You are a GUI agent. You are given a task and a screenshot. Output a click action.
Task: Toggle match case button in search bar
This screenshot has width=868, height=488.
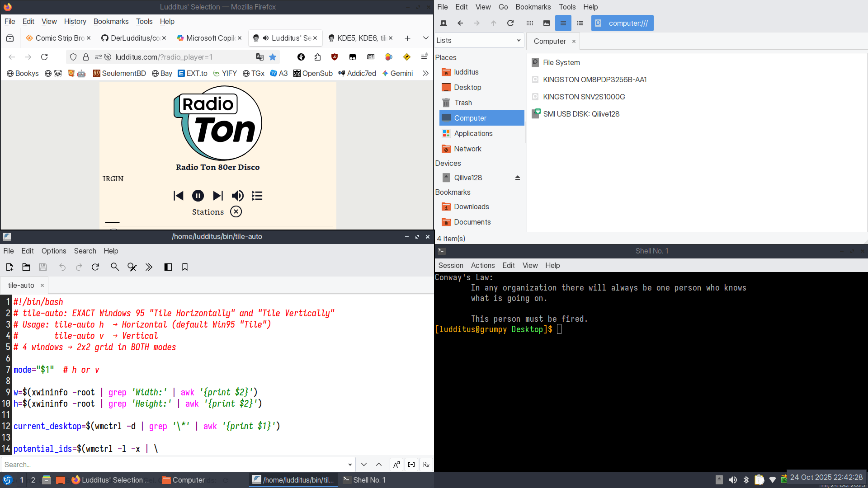pos(396,465)
